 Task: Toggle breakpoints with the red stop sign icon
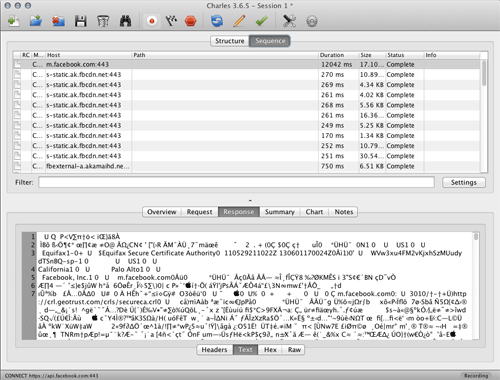tap(190, 21)
